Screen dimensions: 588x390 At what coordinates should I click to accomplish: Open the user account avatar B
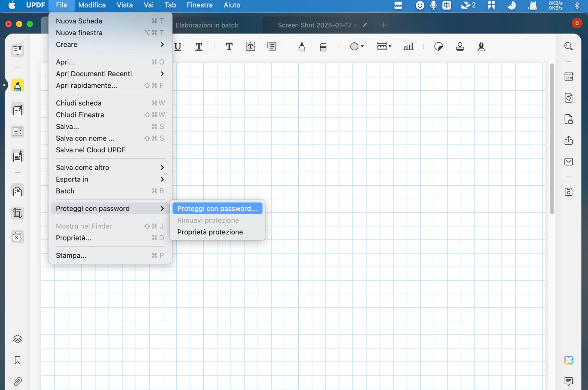[577, 23]
